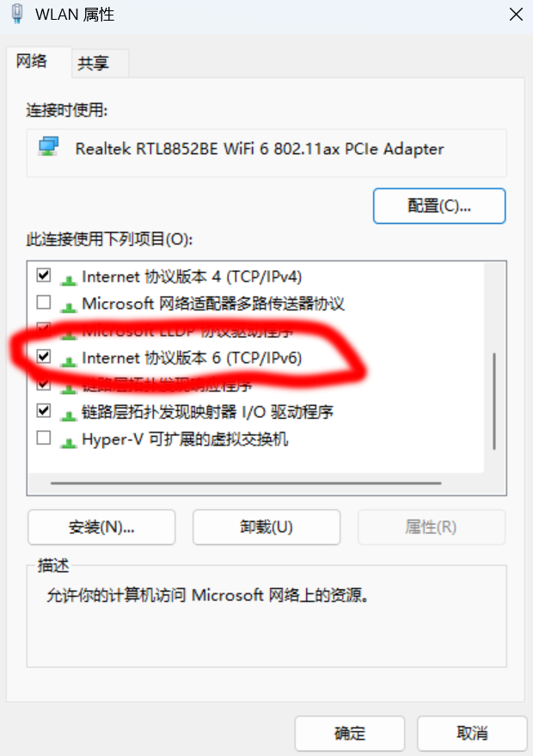
Task: Select the 链路层拓扑发现映射器 I/O 驱动程序 icon
Action: click(69, 414)
